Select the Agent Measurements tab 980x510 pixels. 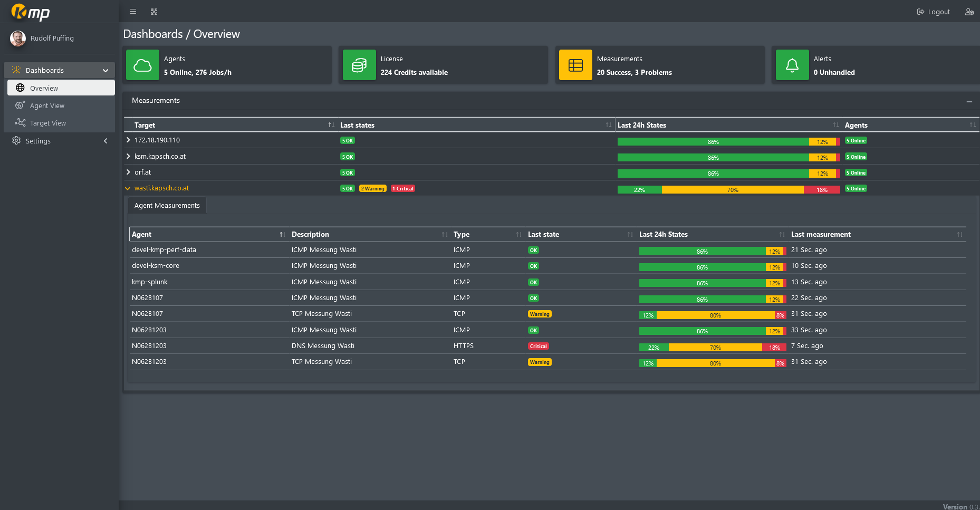pyautogui.click(x=167, y=206)
